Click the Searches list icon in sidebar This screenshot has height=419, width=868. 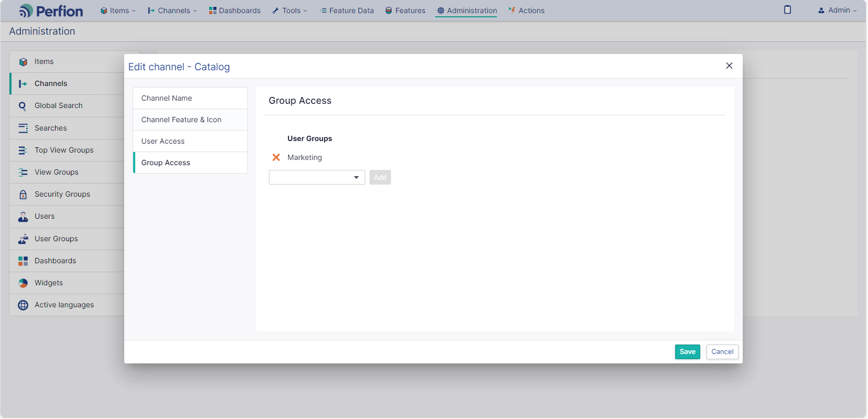click(x=23, y=128)
